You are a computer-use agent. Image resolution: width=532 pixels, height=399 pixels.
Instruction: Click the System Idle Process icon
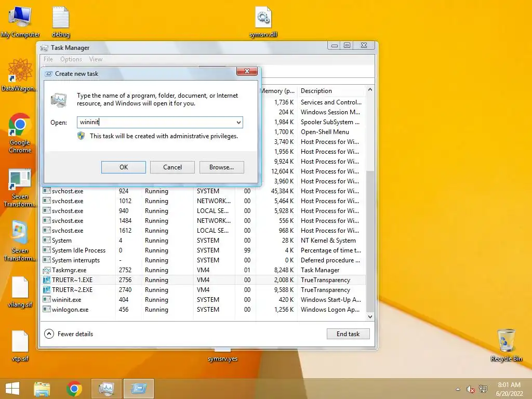click(x=46, y=250)
